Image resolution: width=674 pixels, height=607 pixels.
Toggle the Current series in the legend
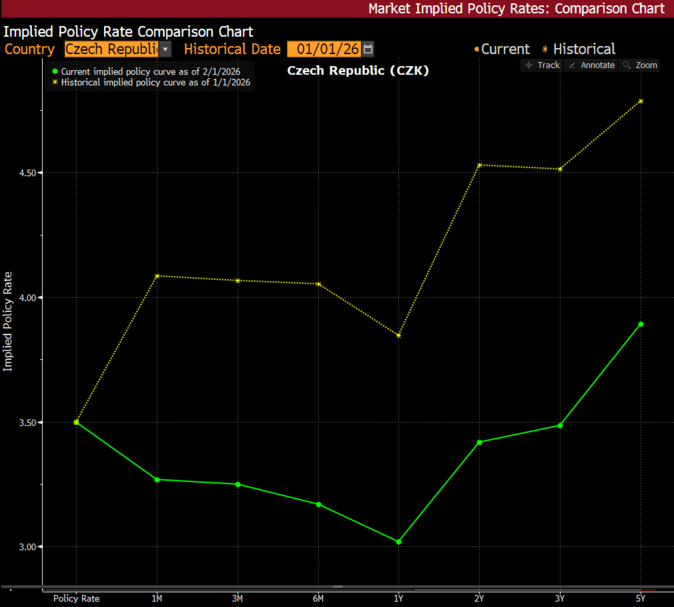coord(501,49)
